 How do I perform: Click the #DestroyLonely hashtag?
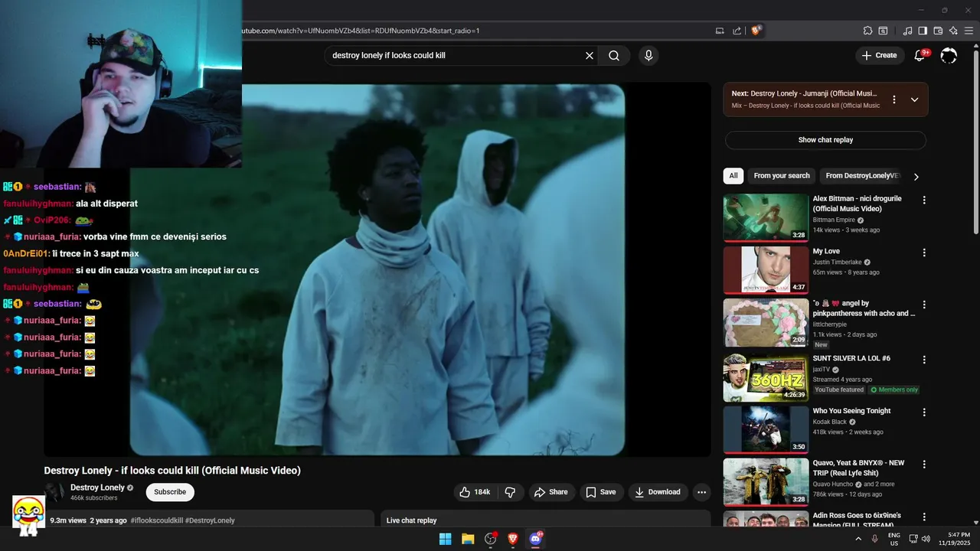[x=210, y=520]
